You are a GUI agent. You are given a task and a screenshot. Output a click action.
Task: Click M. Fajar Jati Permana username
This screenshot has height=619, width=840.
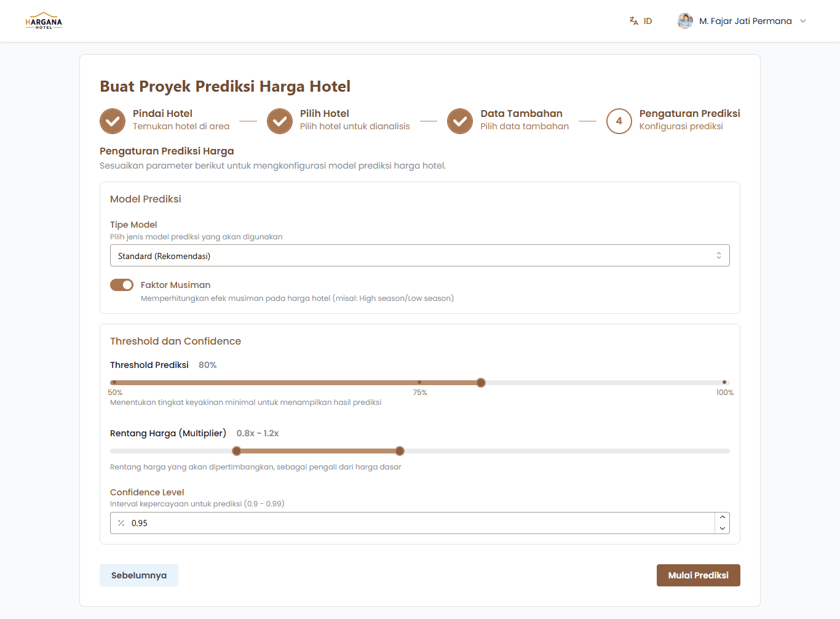(x=745, y=21)
